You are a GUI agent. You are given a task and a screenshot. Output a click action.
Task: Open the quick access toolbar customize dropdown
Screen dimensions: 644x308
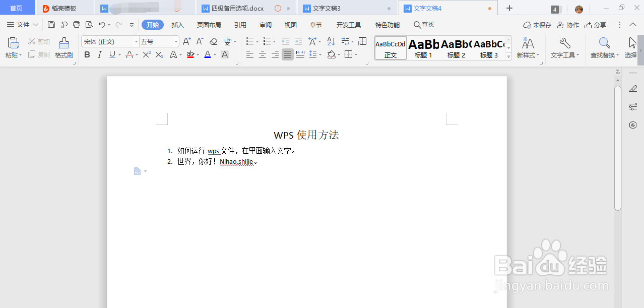(x=132, y=25)
